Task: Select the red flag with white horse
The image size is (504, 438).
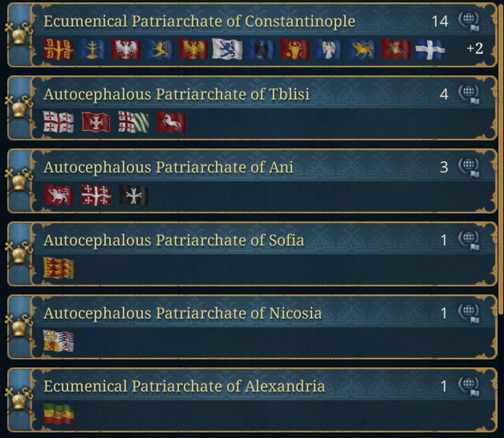Action: [171, 122]
